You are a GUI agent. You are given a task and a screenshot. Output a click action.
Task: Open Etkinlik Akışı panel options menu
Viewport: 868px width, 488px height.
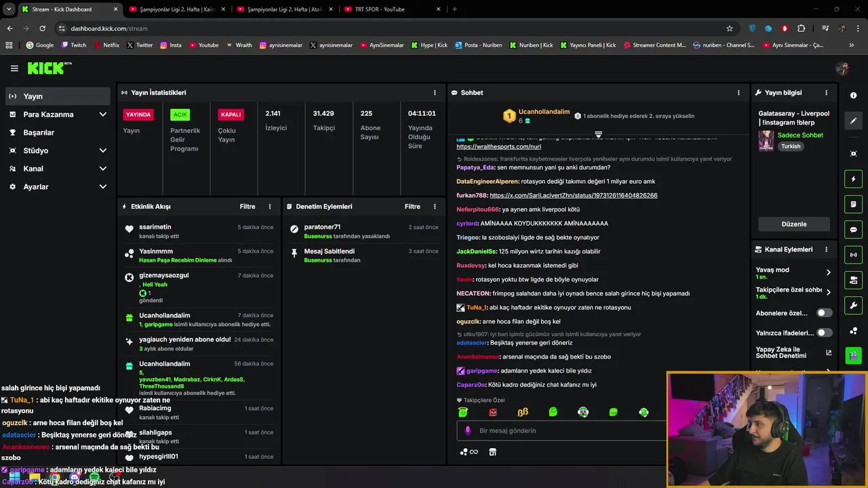[270, 207]
